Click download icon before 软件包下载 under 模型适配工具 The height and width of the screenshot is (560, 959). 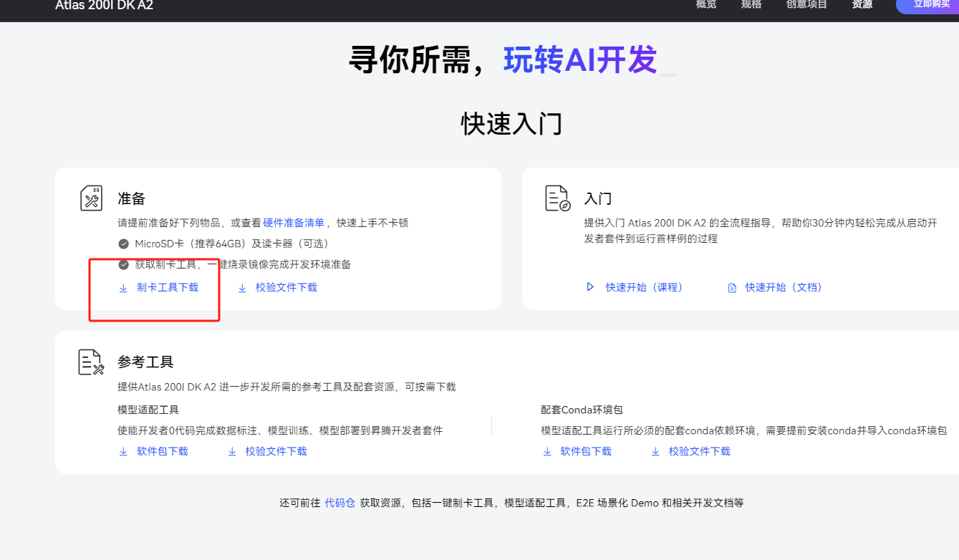(123, 452)
